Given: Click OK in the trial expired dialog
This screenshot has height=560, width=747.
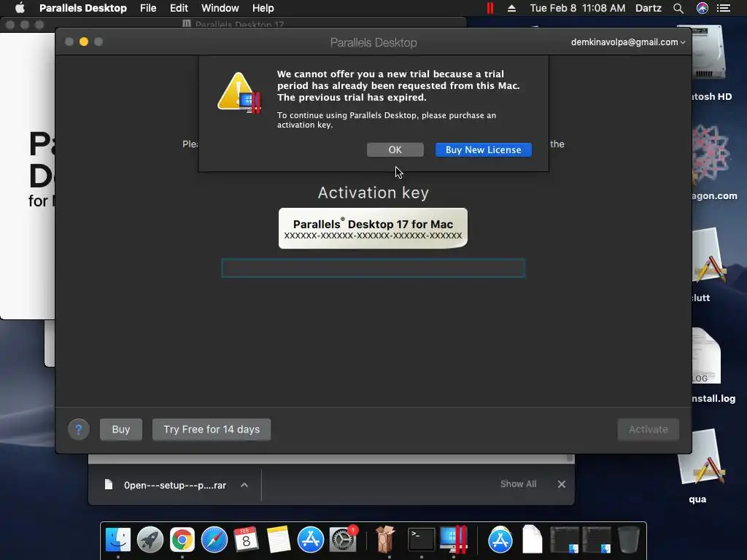Looking at the screenshot, I should pos(395,149).
